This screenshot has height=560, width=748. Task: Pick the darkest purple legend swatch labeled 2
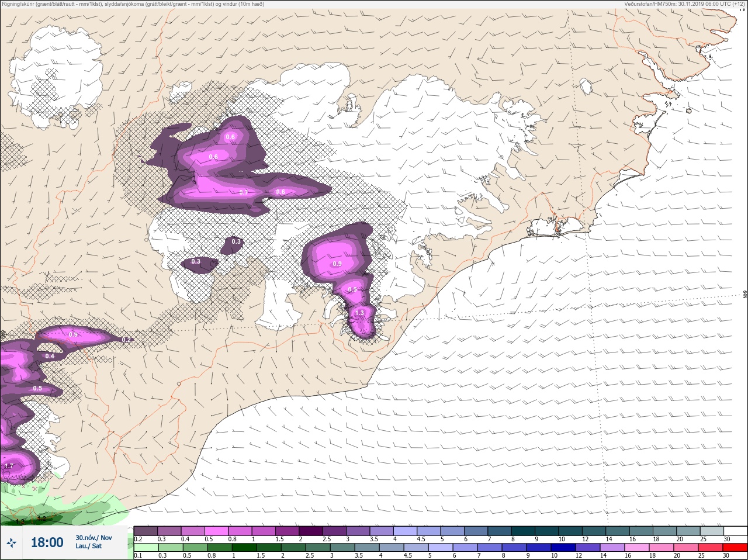tap(311, 531)
